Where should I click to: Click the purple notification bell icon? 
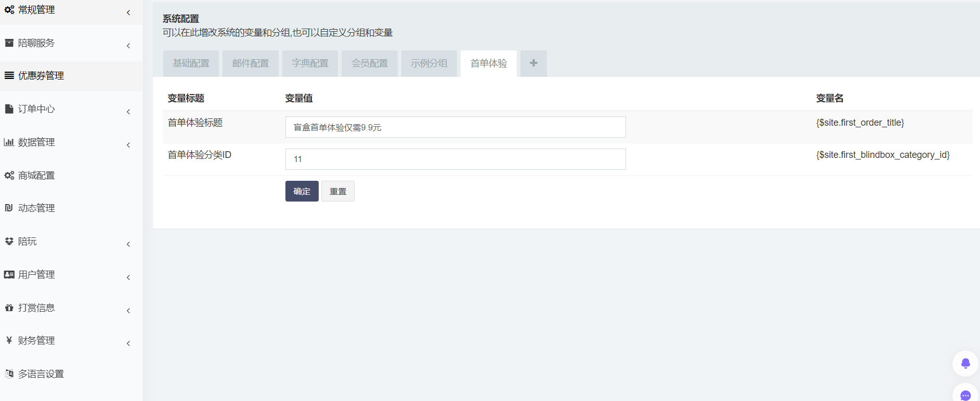coord(965,363)
